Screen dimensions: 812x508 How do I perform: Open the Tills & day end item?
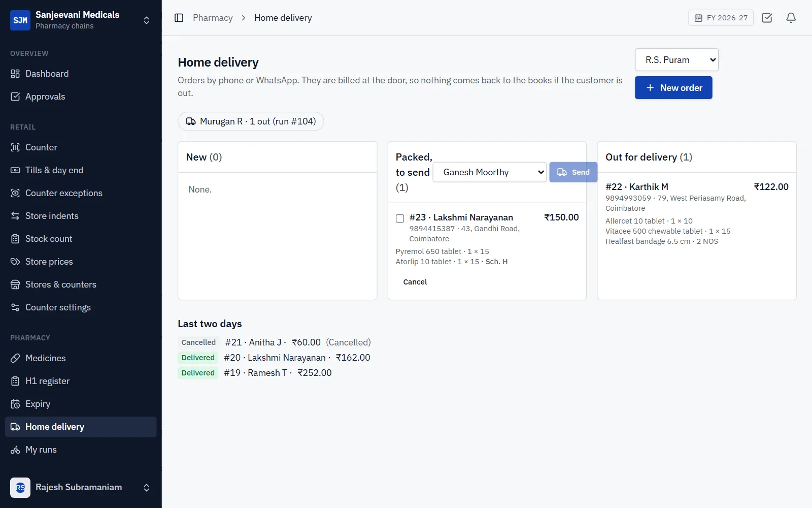click(81, 170)
